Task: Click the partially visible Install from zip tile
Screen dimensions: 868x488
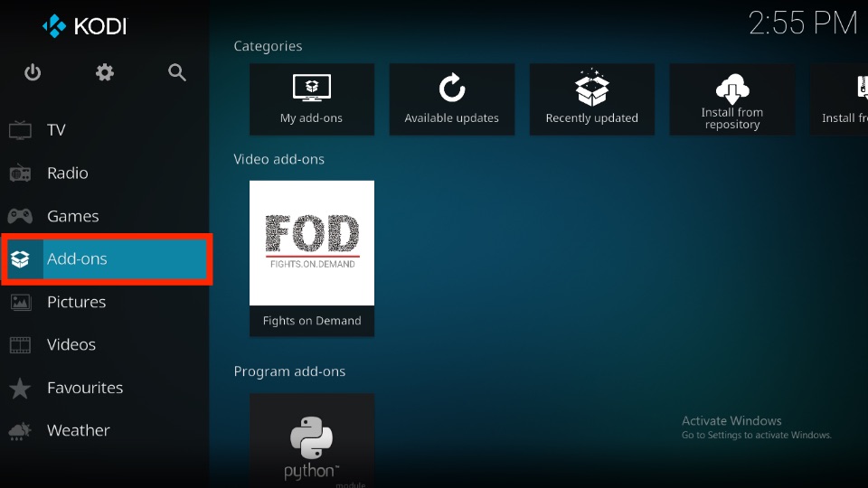Action: (839, 99)
